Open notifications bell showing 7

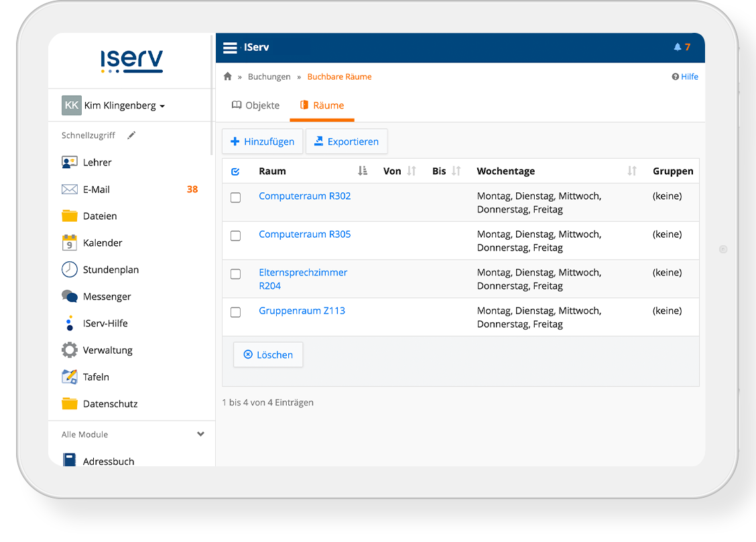(x=682, y=47)
